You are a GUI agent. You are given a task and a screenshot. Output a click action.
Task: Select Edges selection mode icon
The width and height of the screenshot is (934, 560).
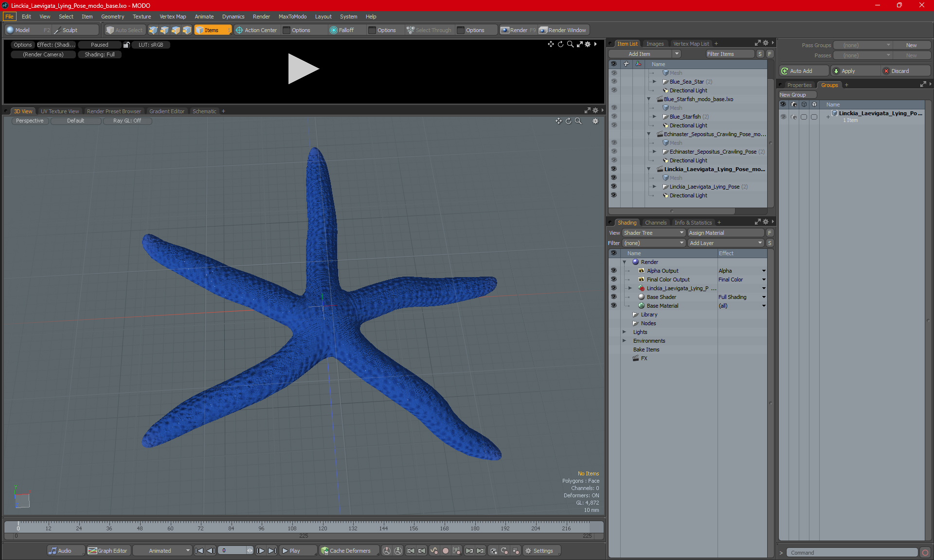[164, 30]
